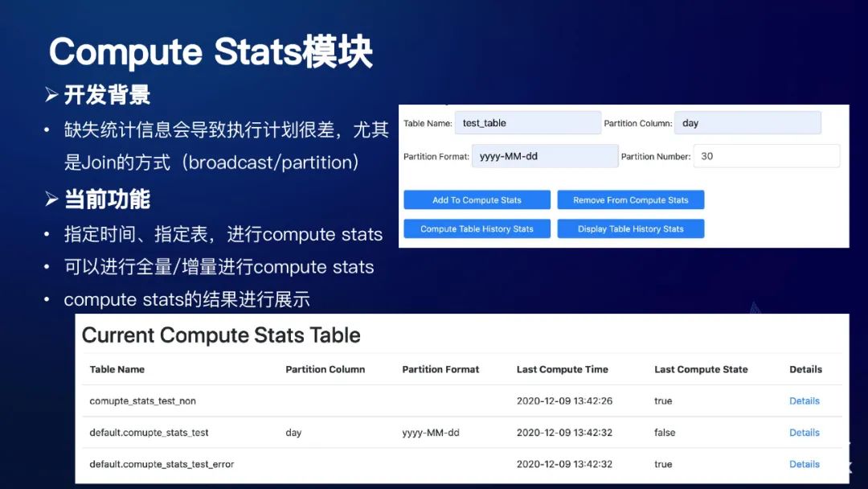Screen dimensions: 868x489
Task: Click the 2020-12-09 13:42:26 time cell
Action: coord(564,401)
